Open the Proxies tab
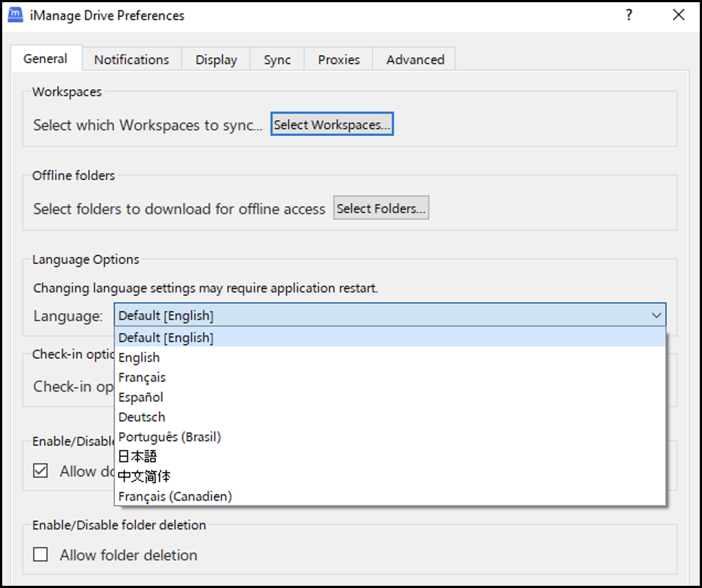Image resolution: width=702 pixels, height=588 pixels. (338, 60)
